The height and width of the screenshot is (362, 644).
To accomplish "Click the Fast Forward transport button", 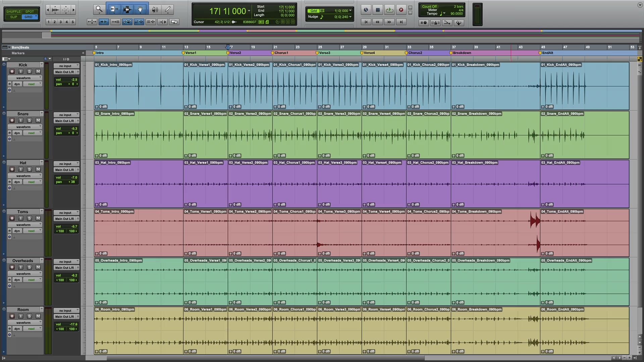I will click(x=389, y=22).
